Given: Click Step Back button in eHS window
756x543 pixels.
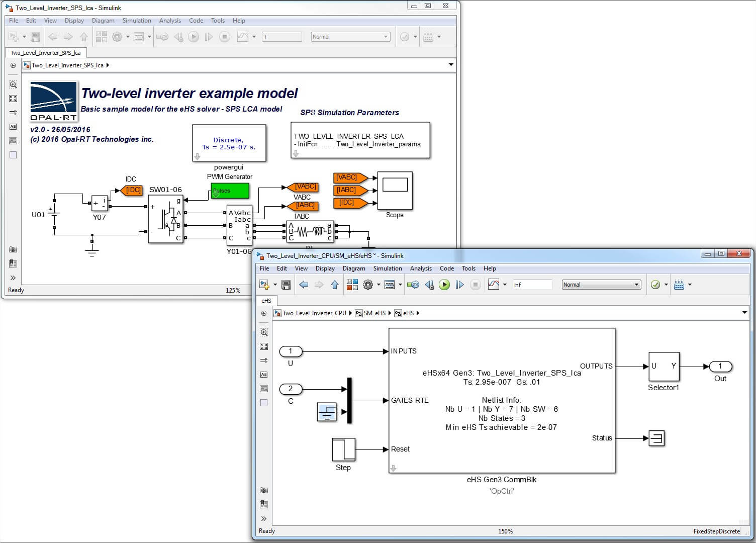Looking at the screenshot, I should tap(430, 285).
